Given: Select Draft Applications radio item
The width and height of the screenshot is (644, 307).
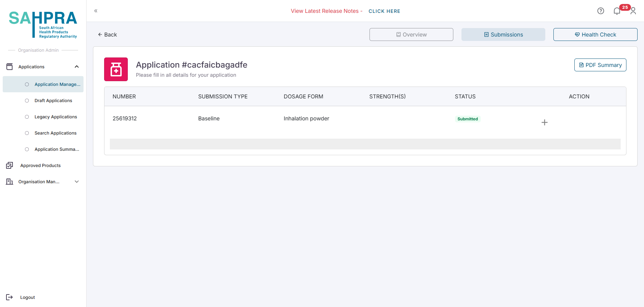Looking at the screenshot, I should [27, 101].
